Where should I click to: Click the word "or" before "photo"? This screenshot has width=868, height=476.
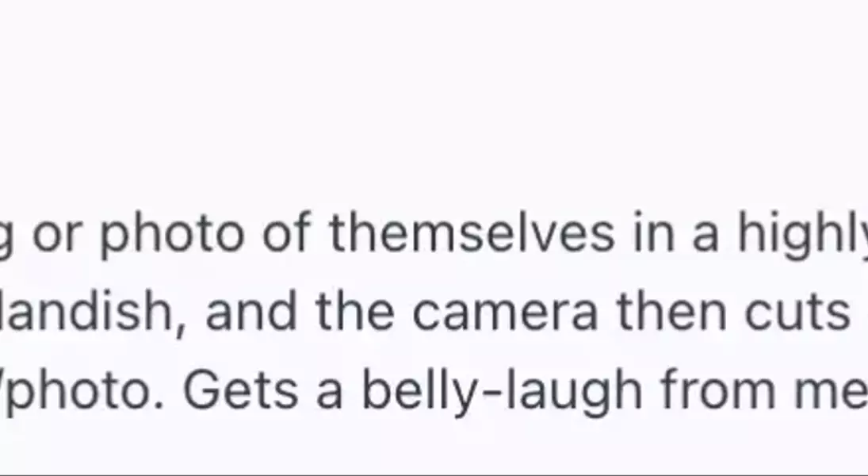pos(56,236)
